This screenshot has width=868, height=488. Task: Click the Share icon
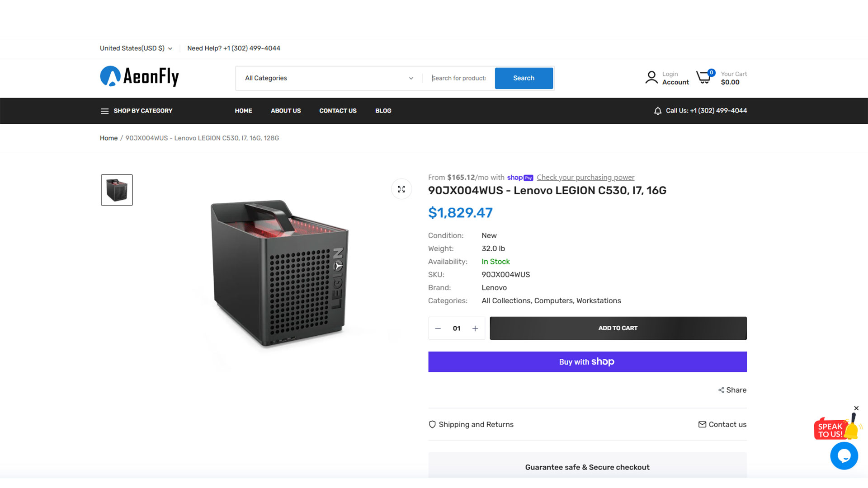click(x=721, y=390)
